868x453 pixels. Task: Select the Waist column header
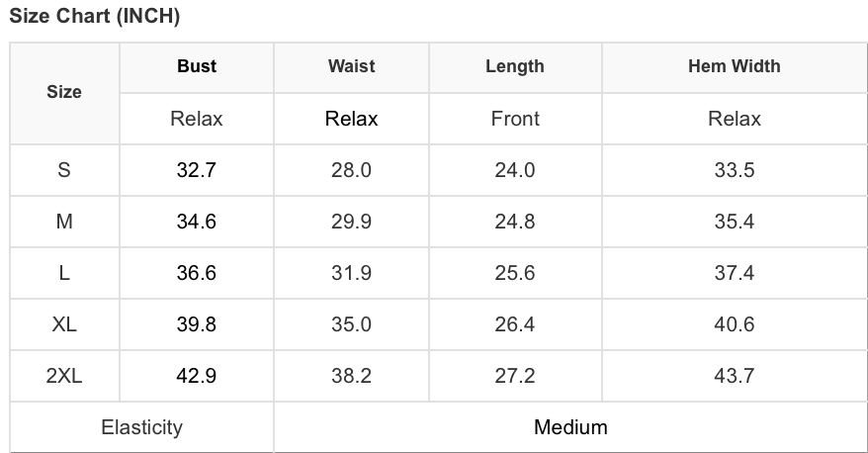(352, 66)
